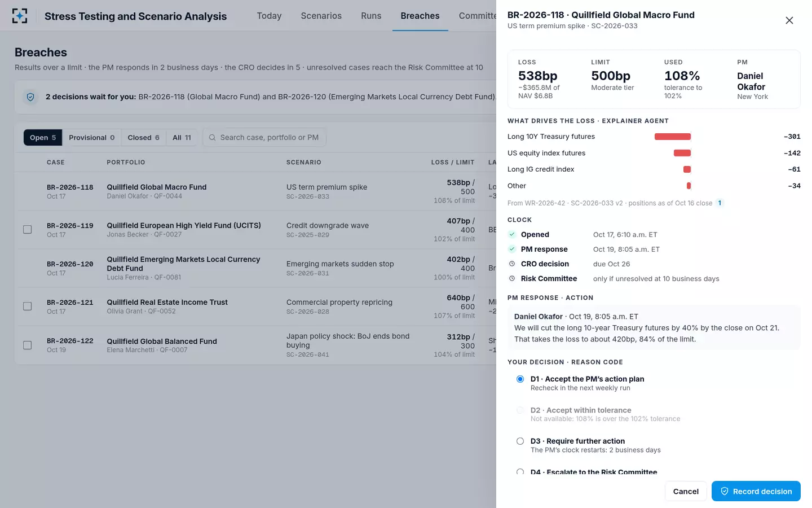This screenshot has height=508, width=812.
Task: Choose D1 Accept the PM's action plan
Action: click(x=520, y=379)
